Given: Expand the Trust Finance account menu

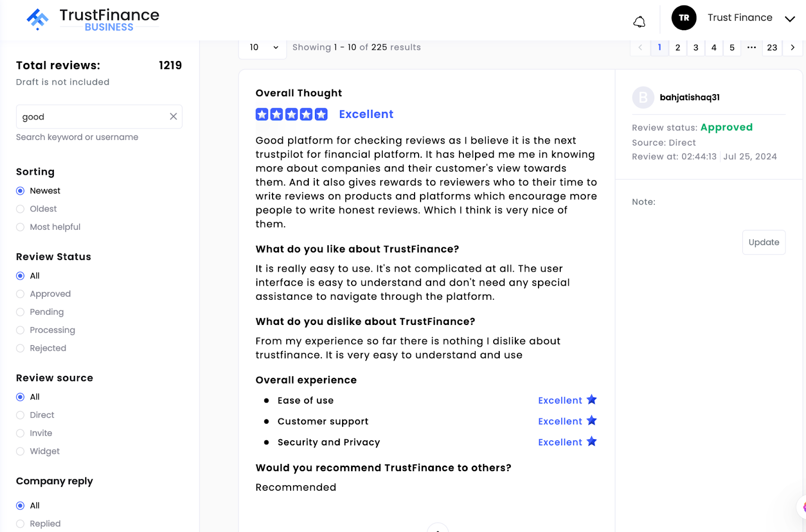Looking at the screenshot, I should point(790,19).
